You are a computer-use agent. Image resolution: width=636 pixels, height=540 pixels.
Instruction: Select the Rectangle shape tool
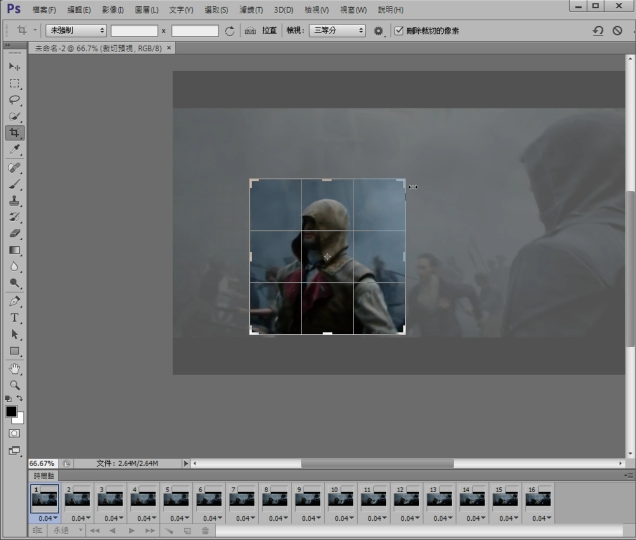click(x=14, y=351)
